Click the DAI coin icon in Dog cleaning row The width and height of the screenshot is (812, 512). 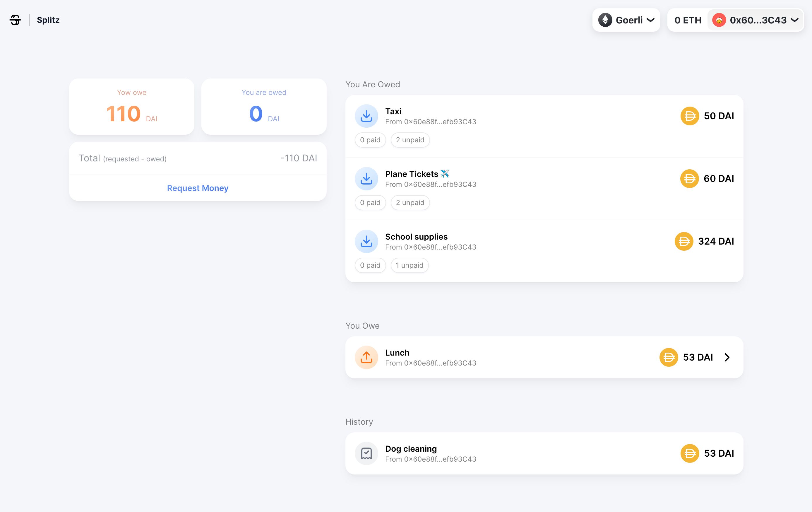point(690,454)
